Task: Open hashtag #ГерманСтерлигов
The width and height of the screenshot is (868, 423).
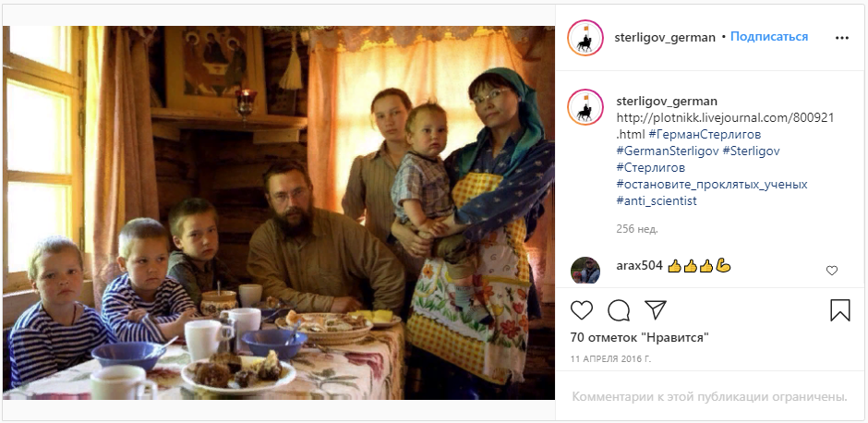Action: point(705,135)
